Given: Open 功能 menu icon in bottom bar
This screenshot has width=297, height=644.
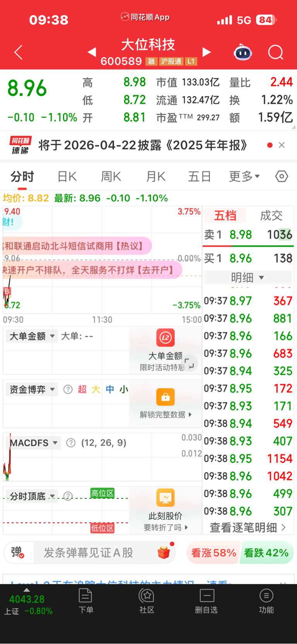Looking at the screenshot, I should click(x=266, y=601).
